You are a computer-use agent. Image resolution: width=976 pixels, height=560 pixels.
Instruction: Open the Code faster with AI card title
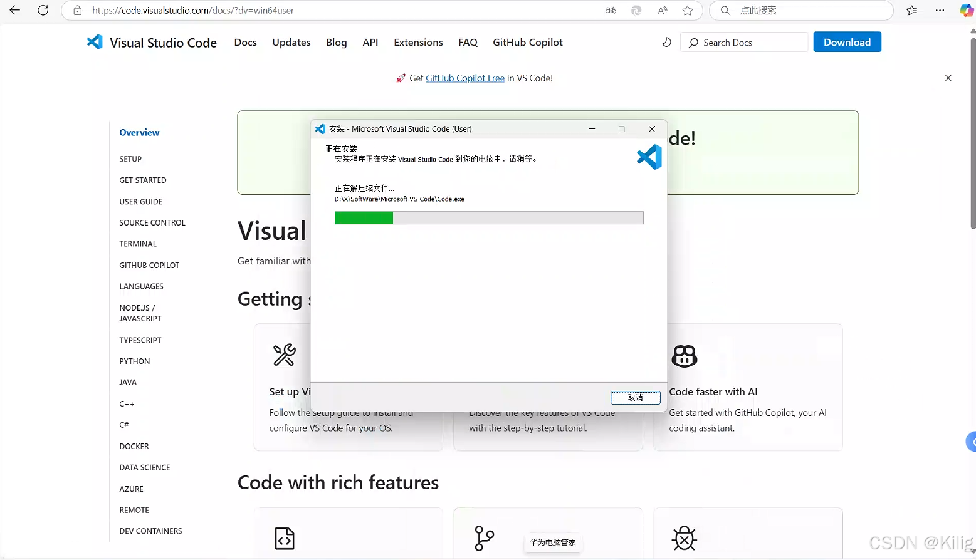(713, 391)
